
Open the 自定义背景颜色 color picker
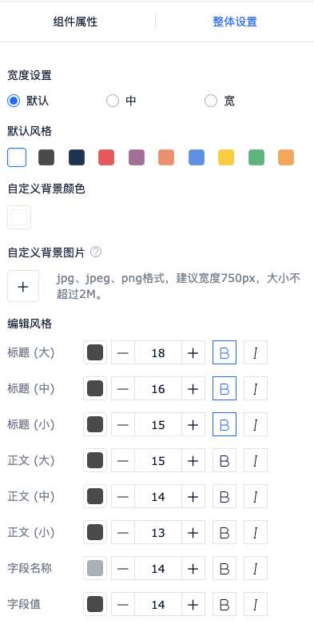[19, 217]
